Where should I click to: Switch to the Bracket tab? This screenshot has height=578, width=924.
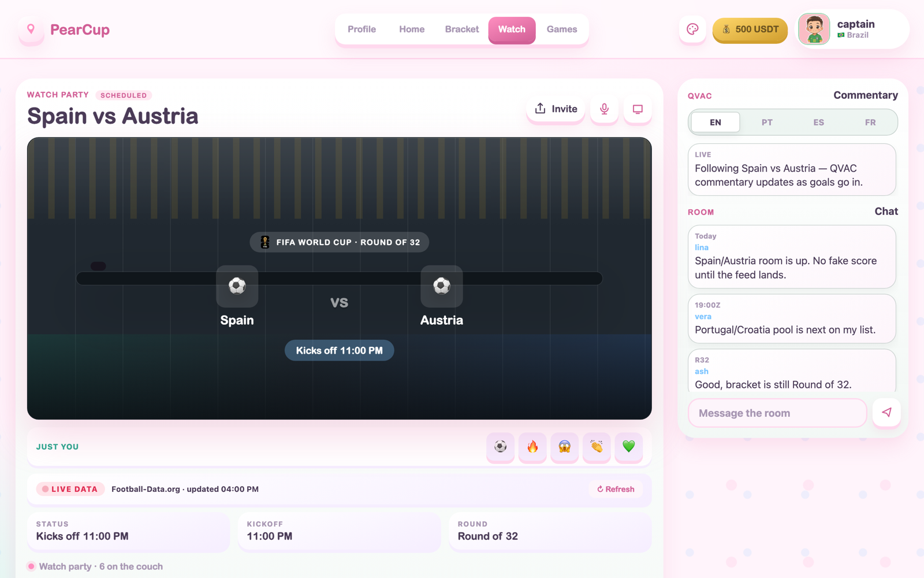click(462, 29)
